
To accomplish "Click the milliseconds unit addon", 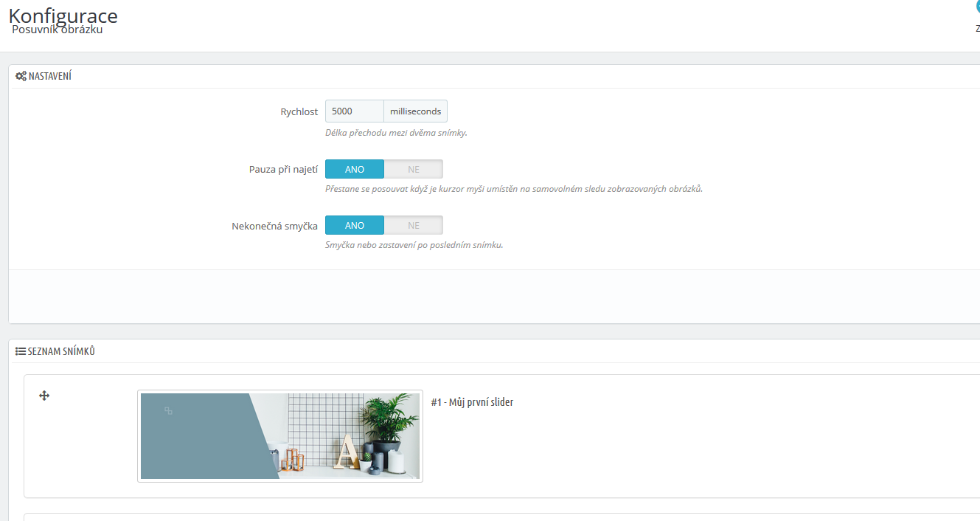I will (415, 111).
